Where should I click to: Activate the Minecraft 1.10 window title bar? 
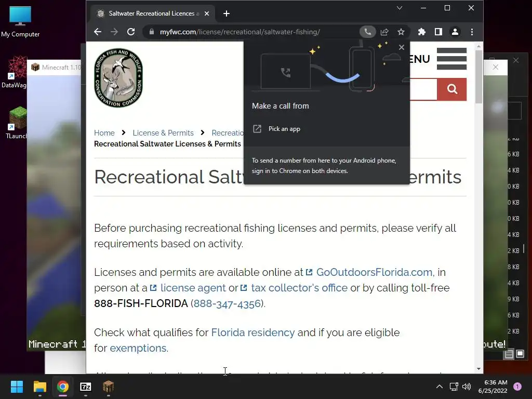point(56,67)
